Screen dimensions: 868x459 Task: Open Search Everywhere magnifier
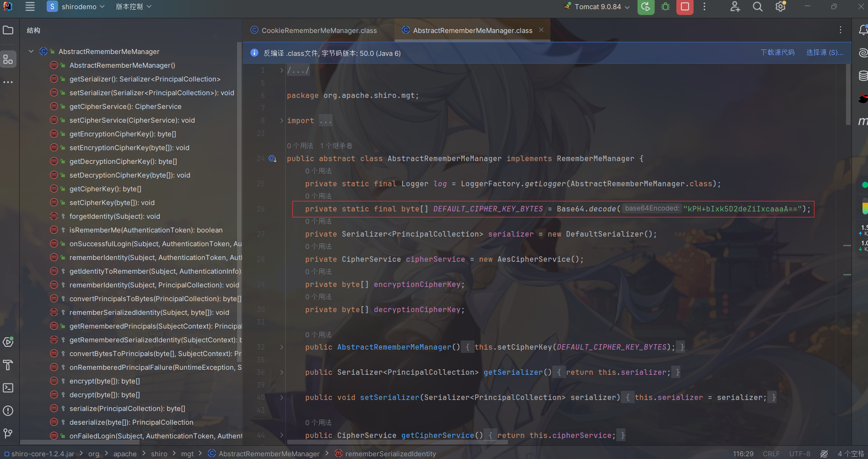pyautogui.click(x=758, y=7)
